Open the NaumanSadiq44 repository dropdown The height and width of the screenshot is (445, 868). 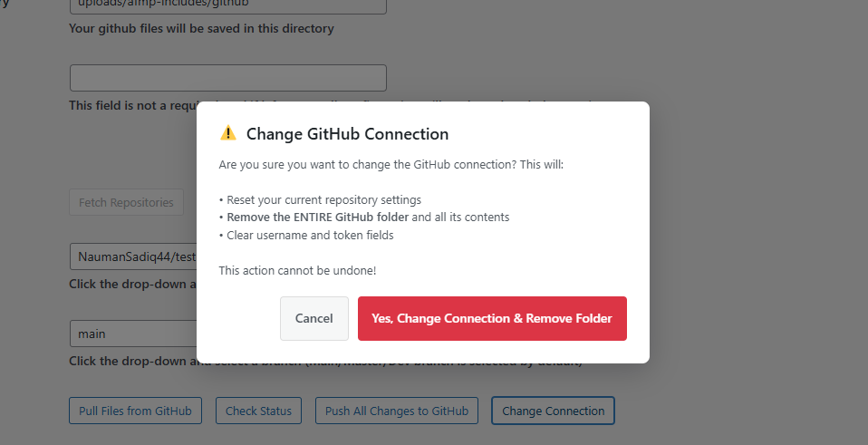133,256
